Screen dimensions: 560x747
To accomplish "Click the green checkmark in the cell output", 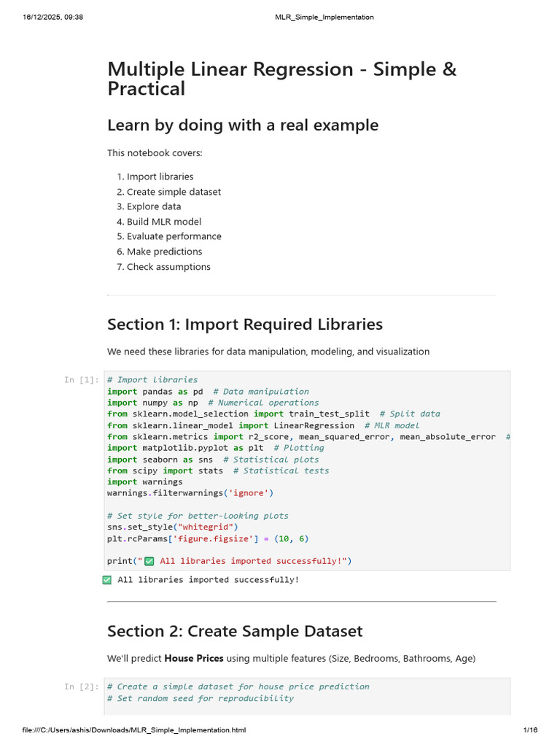I will point(106,580).
